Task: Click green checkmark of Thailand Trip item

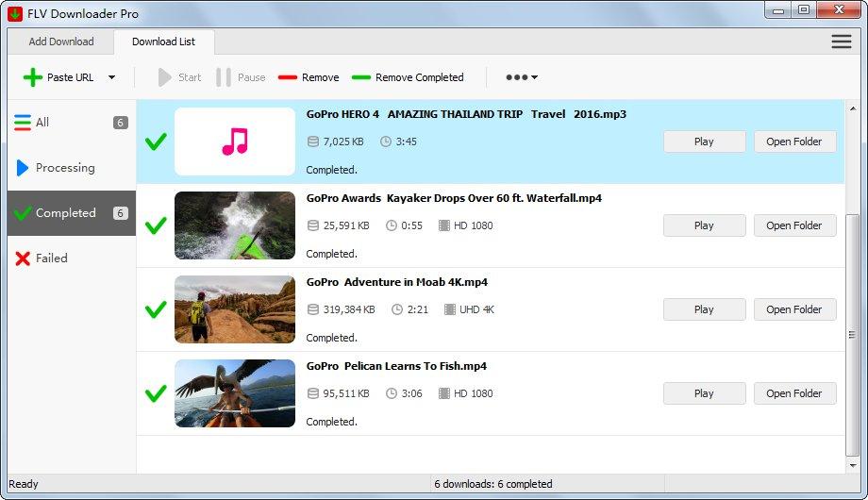Action: [x=156, y=142]
